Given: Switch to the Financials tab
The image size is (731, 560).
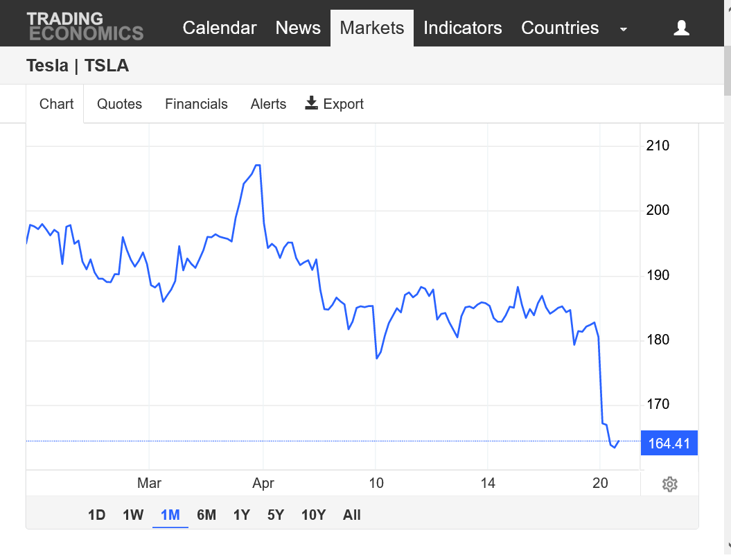Looking at the screenshot, I should (196, 103).
